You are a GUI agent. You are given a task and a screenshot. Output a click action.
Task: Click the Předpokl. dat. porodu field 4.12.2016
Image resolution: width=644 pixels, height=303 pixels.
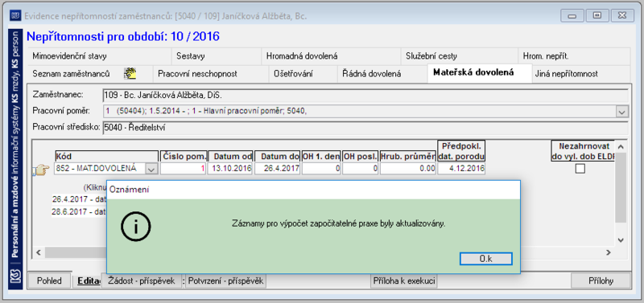tap(461, 169)
